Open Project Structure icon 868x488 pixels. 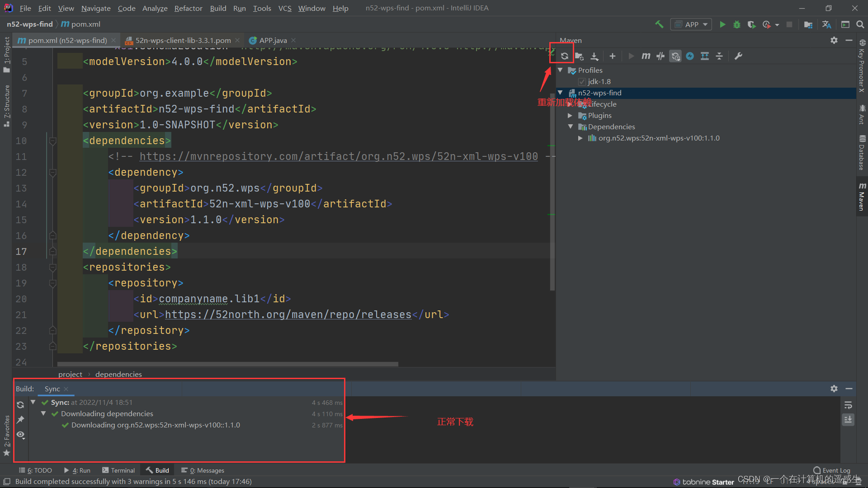(x=808, y=24)
